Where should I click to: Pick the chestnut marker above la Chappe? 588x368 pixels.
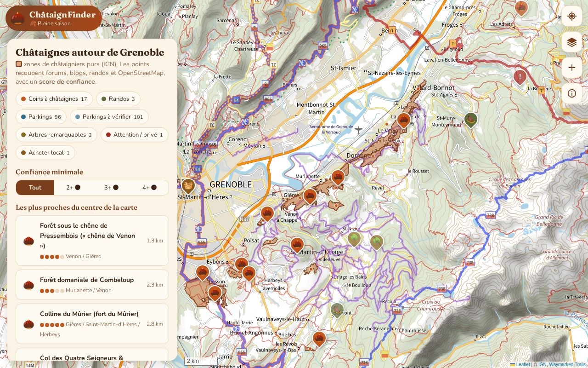267,214
